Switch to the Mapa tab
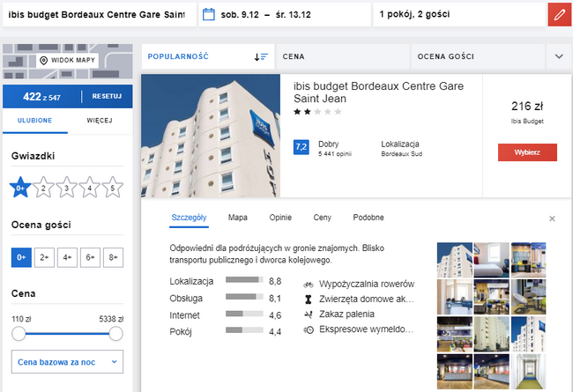The width and height of the screenshot is (573, 392). (238, 218)
